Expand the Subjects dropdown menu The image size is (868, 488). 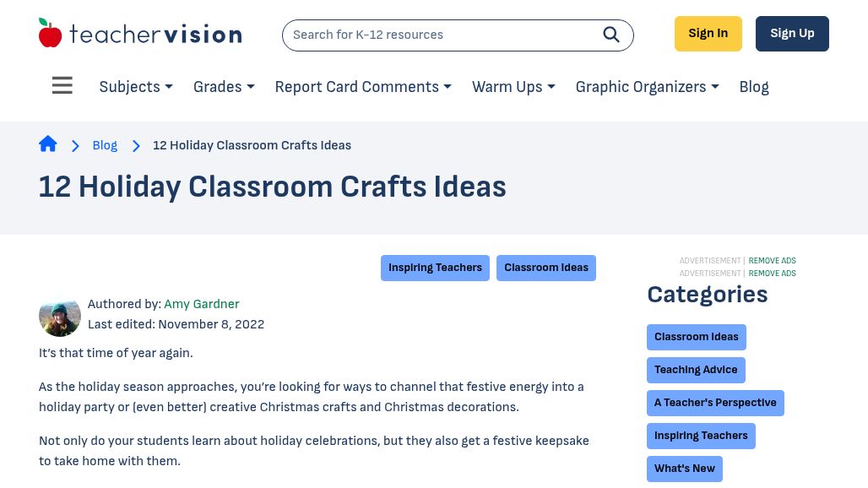pyautogui.click(x=136, y=87)
